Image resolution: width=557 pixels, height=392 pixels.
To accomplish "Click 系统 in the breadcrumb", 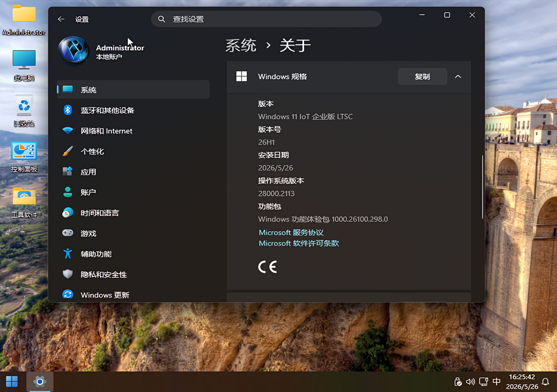I will pyautogui.click(x=241, y=45).
